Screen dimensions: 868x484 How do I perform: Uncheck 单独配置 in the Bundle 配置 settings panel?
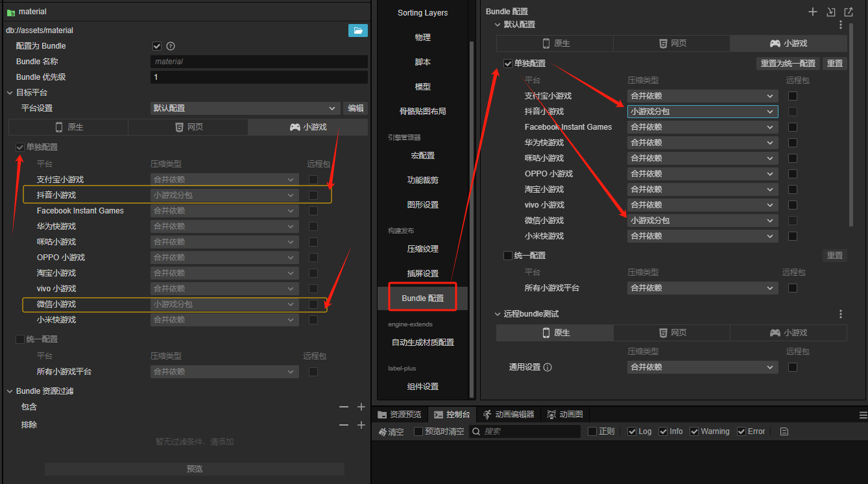pos(508,64)
